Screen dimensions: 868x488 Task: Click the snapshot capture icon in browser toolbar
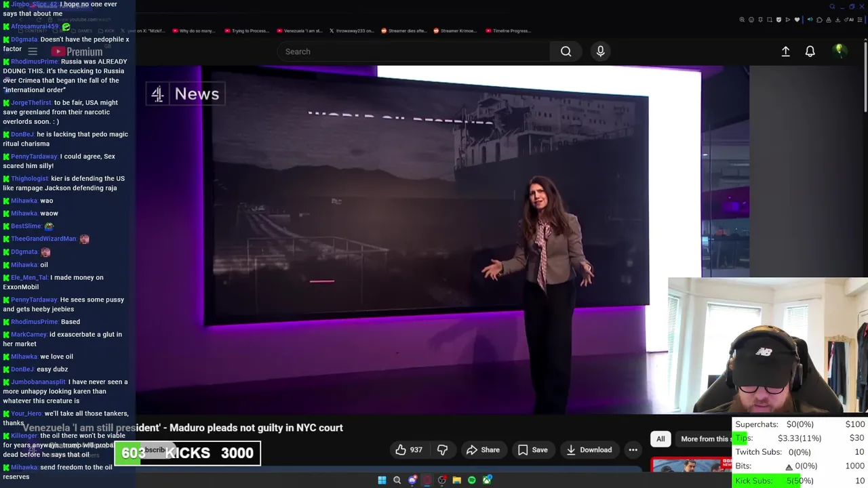point(770,20)
